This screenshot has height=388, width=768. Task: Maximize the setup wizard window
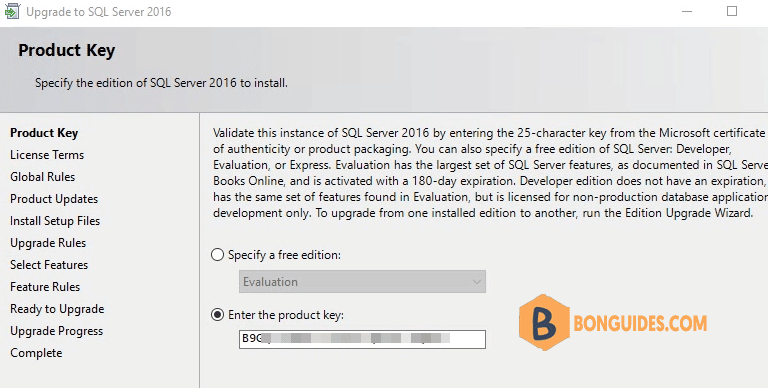732,11
